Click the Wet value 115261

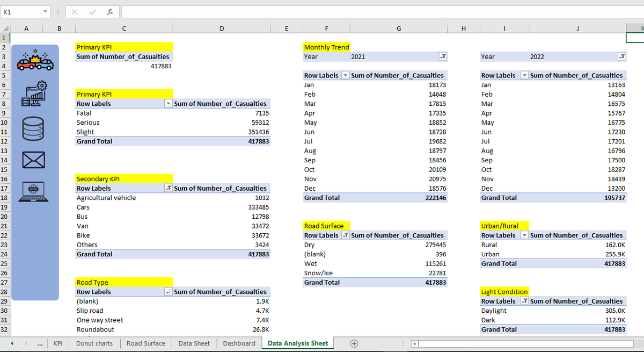click(x=436, y=264)
